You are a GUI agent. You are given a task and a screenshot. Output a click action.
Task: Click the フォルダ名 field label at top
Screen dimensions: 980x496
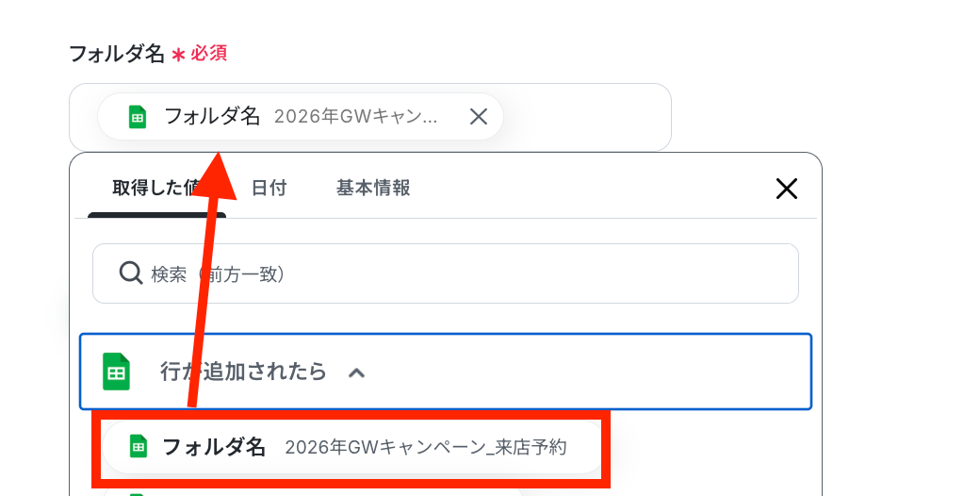pyautogui.click(x=116, y=54)
